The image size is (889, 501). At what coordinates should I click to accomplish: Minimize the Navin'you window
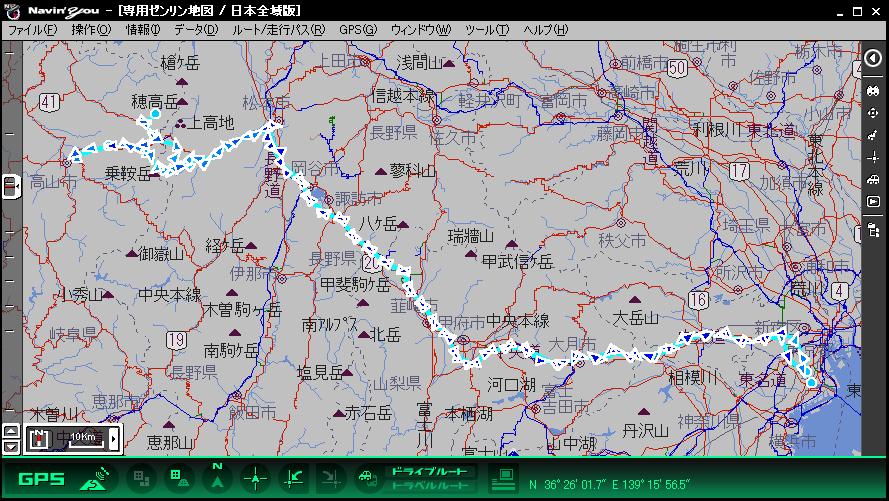[840, 11]
